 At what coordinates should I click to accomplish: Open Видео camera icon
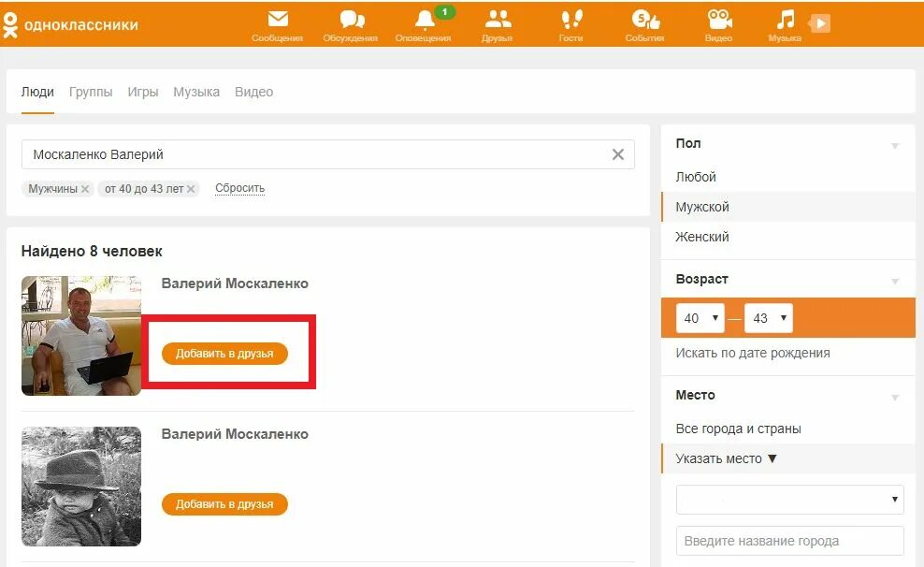click(719, 20)
